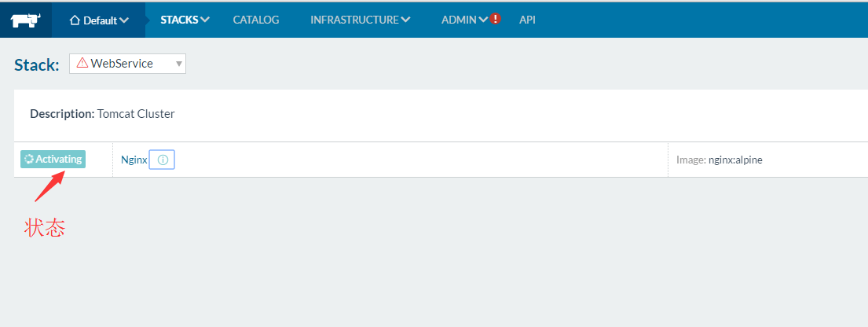The image size is (868, 327).
Task: Open the API link
Action: click(527, 20)
